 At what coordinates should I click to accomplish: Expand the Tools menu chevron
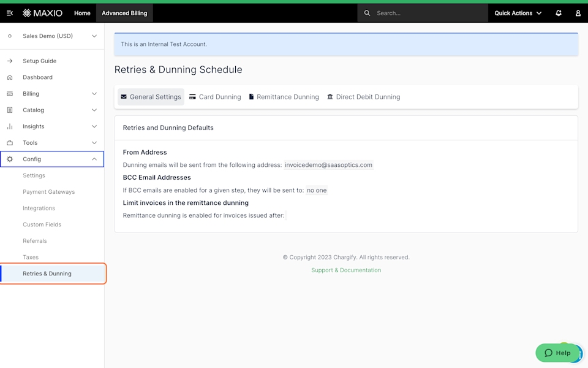pyautogui.click(x=94, y=143)
